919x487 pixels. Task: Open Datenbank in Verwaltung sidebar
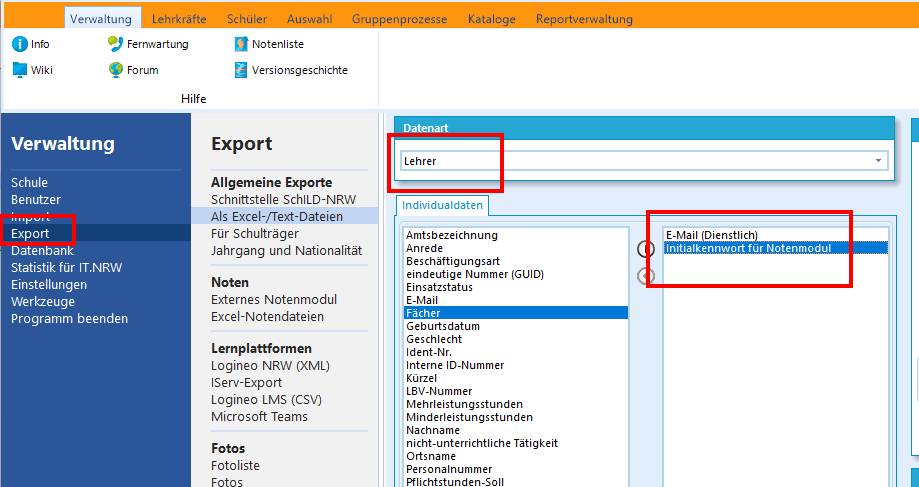pos(42,251)
